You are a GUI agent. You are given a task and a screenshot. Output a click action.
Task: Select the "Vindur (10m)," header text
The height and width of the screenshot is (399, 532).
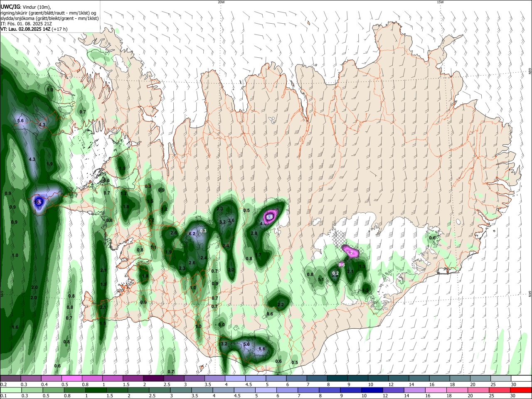[x=37, y=7]
